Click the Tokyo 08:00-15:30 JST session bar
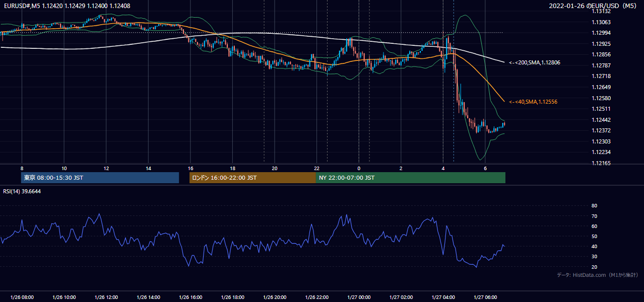The width and height of the screenshot is (644, 302). click(x=100, y=178)
